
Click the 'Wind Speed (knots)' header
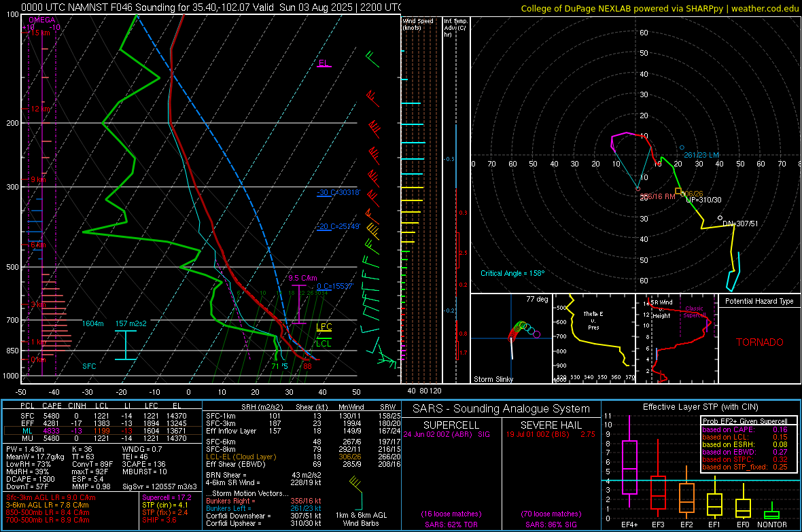click(417, 24)
